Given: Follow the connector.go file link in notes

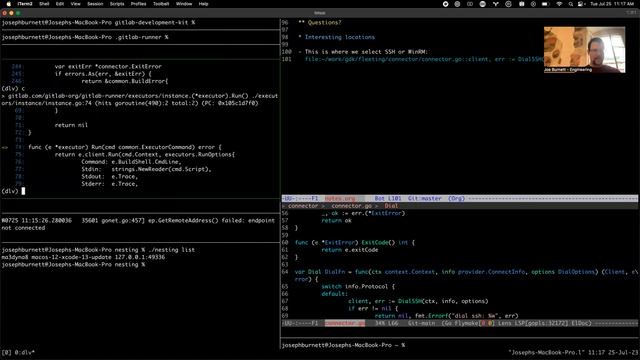Looking at the screenshot, I should (424, 59).
